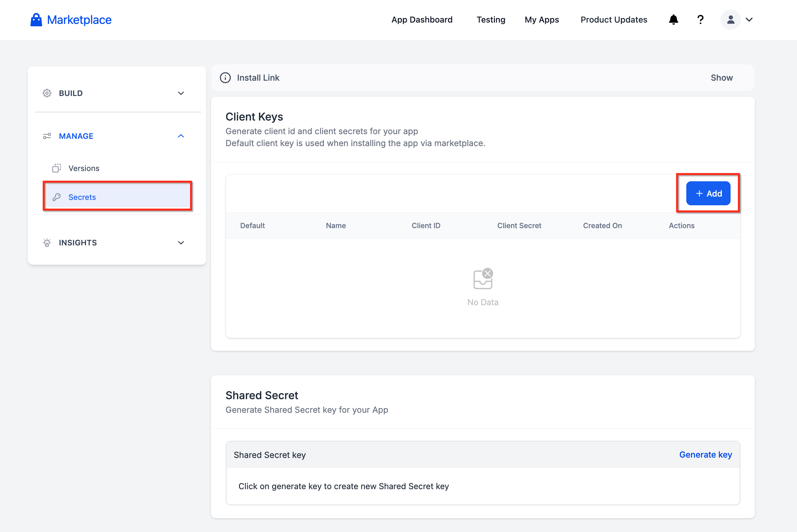Click the Insights lightbulb icon
This screenshot has height=532, width=797.
(x=47, y=243)
